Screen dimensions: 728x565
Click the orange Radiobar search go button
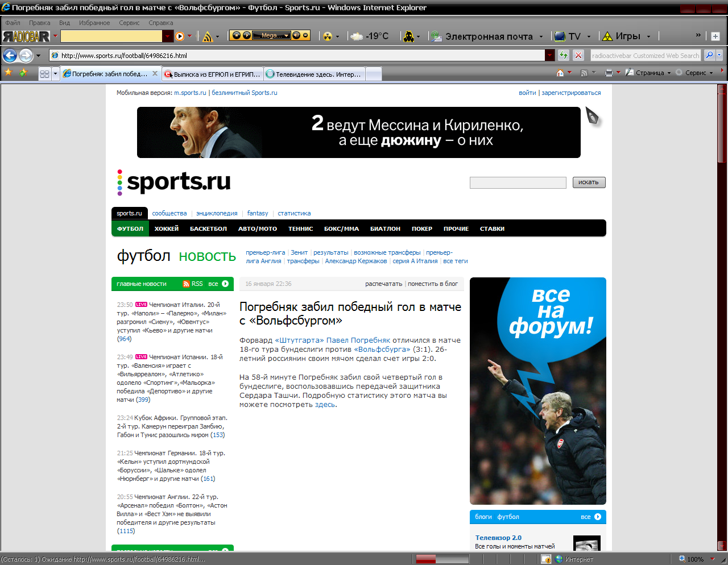click(180, 36)
